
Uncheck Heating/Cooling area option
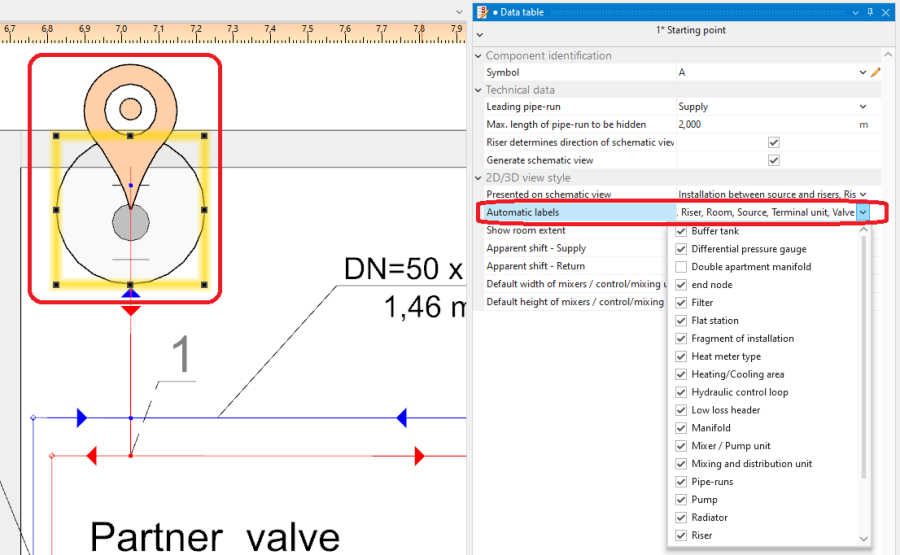(681, 374)
